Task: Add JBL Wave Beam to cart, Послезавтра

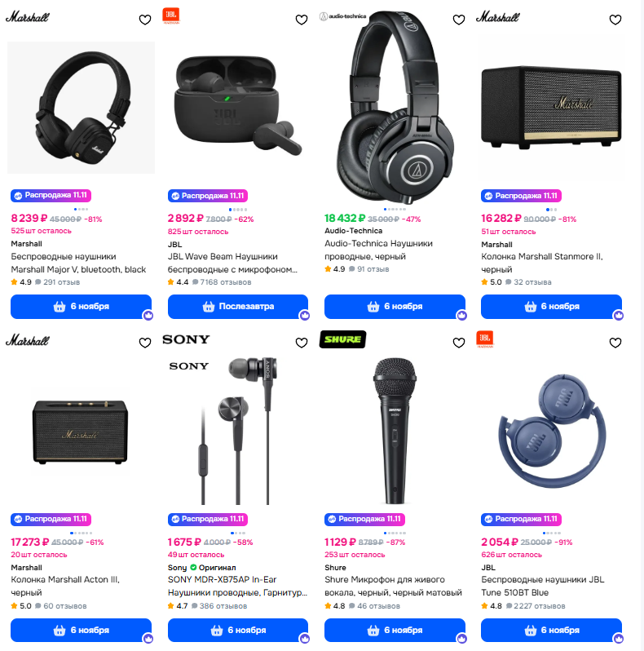Action: pos(238,307)
